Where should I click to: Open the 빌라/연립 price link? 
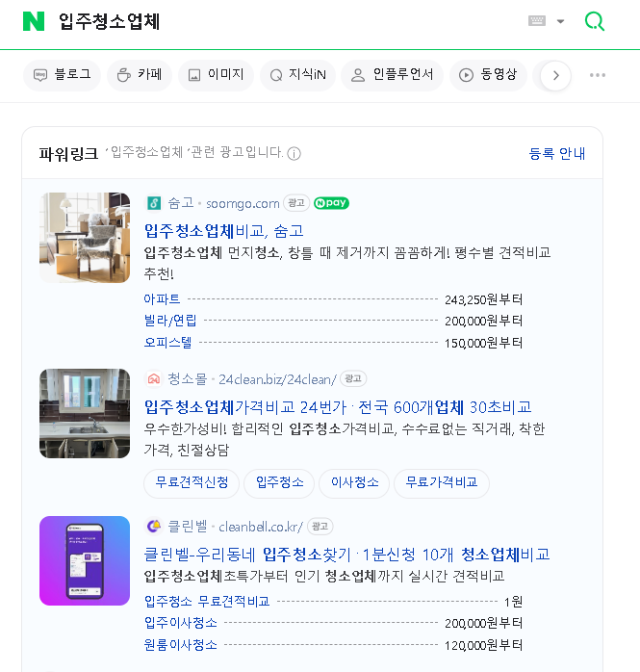point(170,321)
